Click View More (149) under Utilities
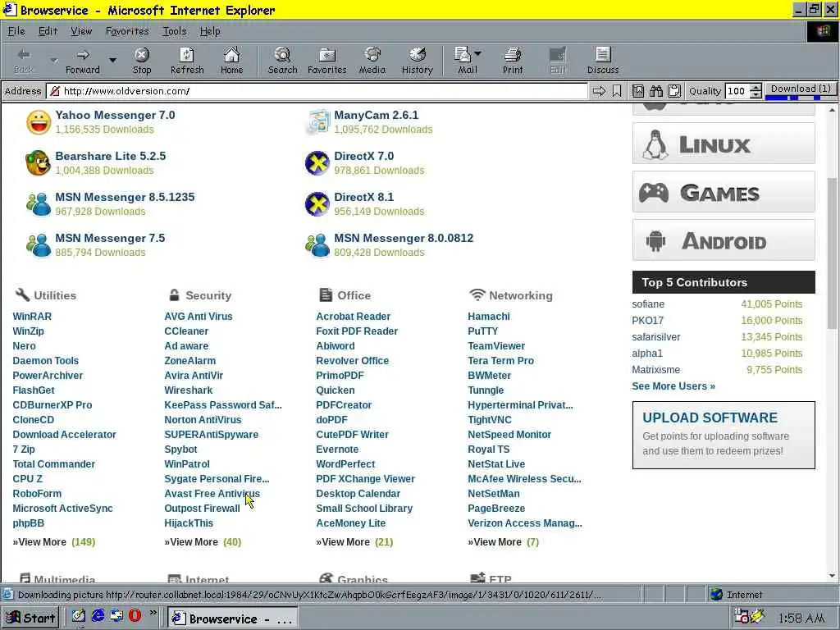The height and width of the screenshot is (630, 840). (54, 542)
